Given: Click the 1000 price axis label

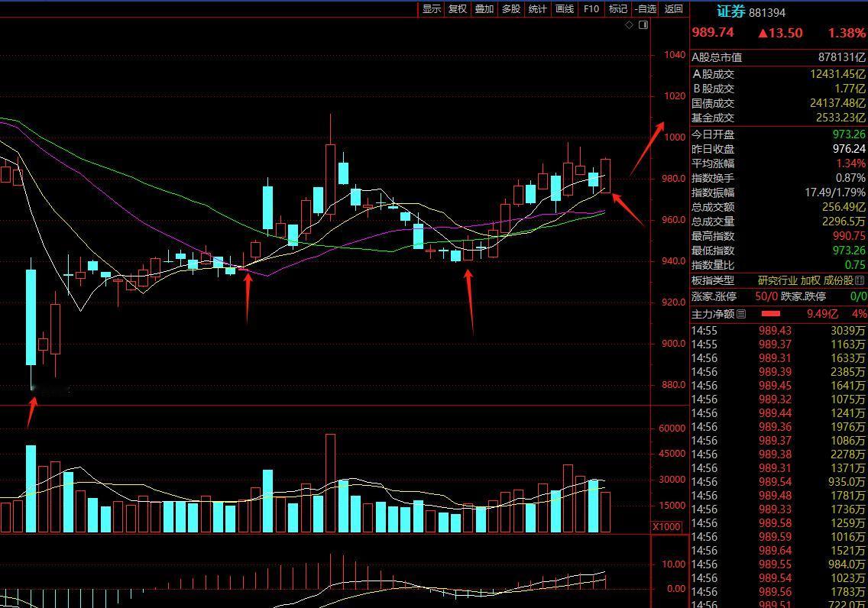Looking at the screenshot, I should tap(675, 137).
